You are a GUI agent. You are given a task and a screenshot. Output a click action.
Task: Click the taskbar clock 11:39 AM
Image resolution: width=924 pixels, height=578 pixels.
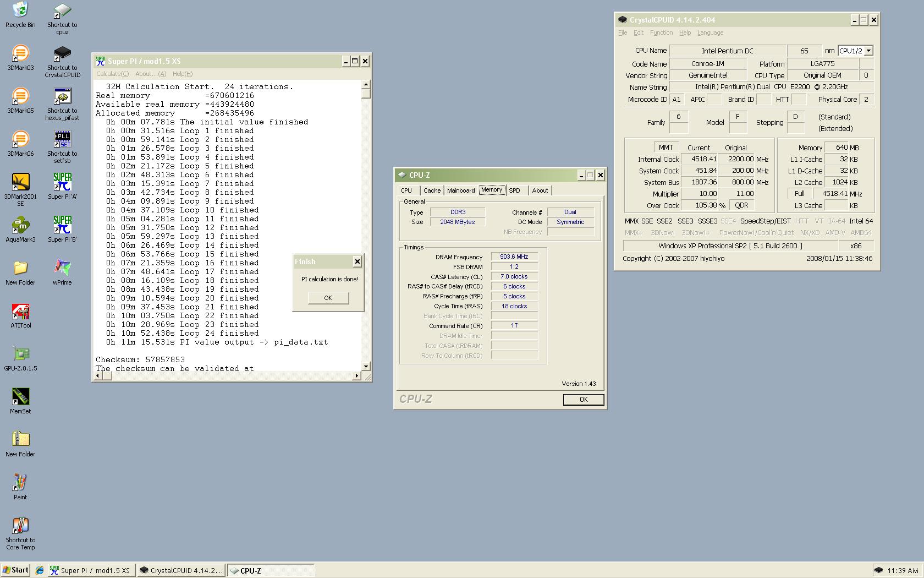point(903,570)
